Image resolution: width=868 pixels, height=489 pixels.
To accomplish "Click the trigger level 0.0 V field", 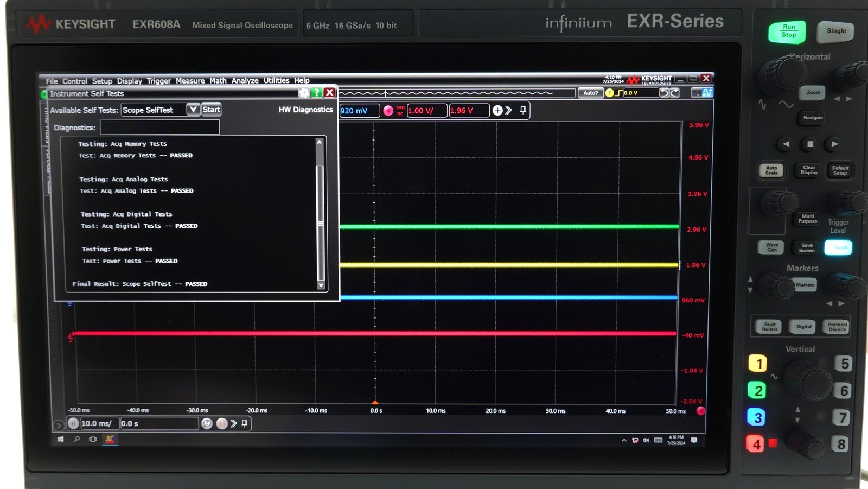I will click(640, 93).
